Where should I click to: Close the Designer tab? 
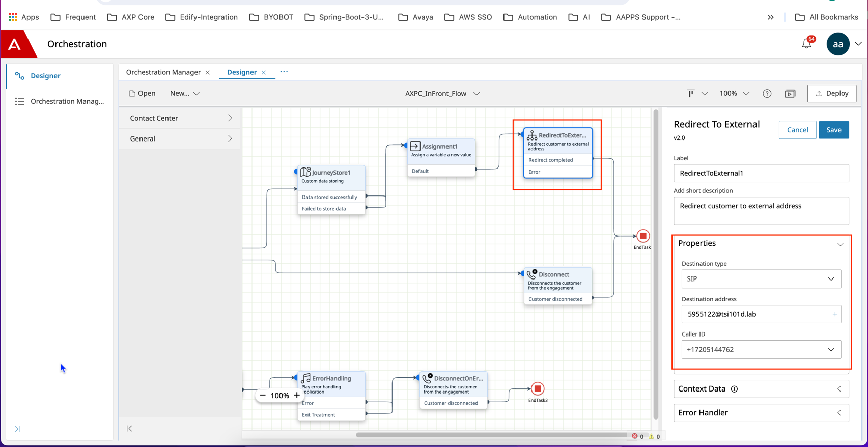coord(264,73)
